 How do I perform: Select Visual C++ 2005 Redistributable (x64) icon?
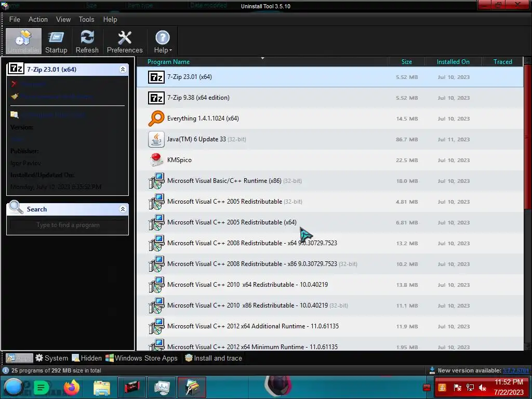[x=156, y=222]
